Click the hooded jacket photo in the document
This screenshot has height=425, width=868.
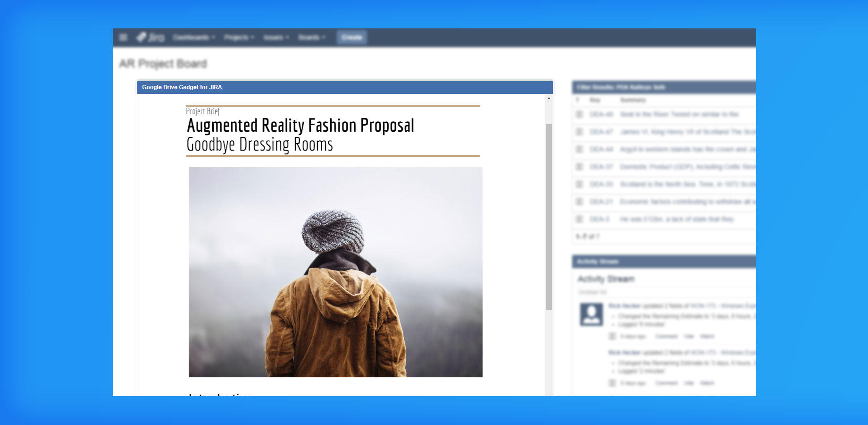(x=335, y=272)
